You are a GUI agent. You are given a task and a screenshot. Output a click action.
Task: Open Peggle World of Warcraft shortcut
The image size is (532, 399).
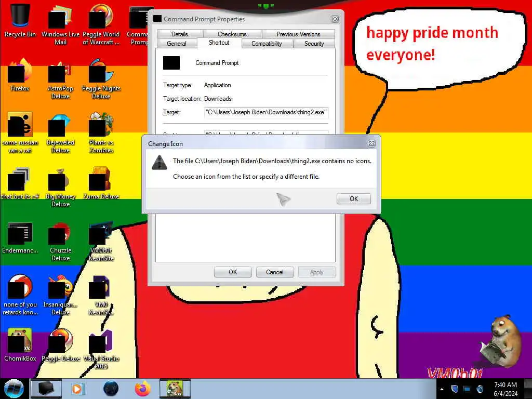(101, 24)
